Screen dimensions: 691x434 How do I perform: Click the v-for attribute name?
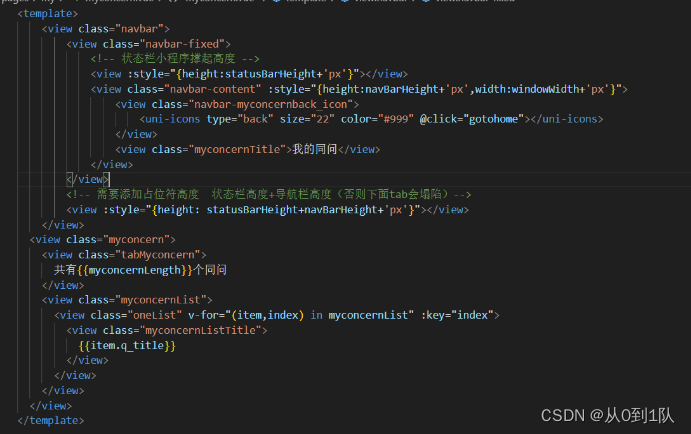click(x=203, y=315)
